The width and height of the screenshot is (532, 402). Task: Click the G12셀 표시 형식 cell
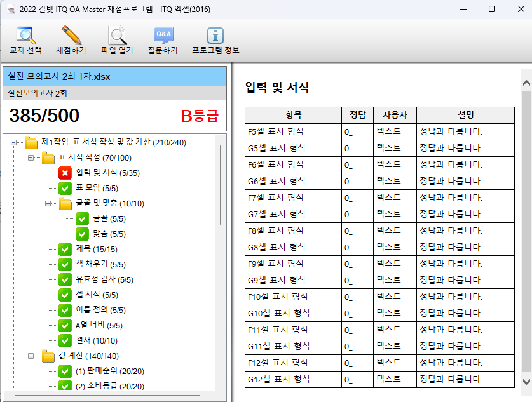[293, 379]
